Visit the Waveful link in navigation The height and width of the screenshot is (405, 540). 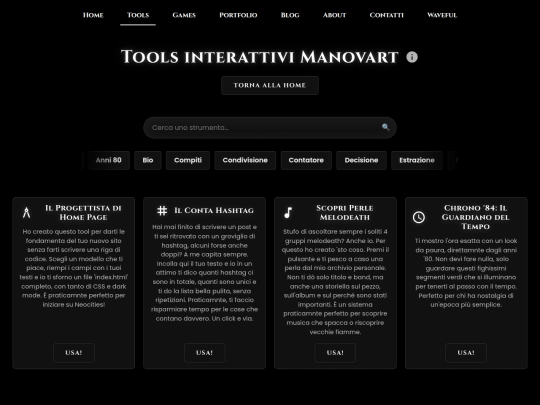tap(442, 15)
